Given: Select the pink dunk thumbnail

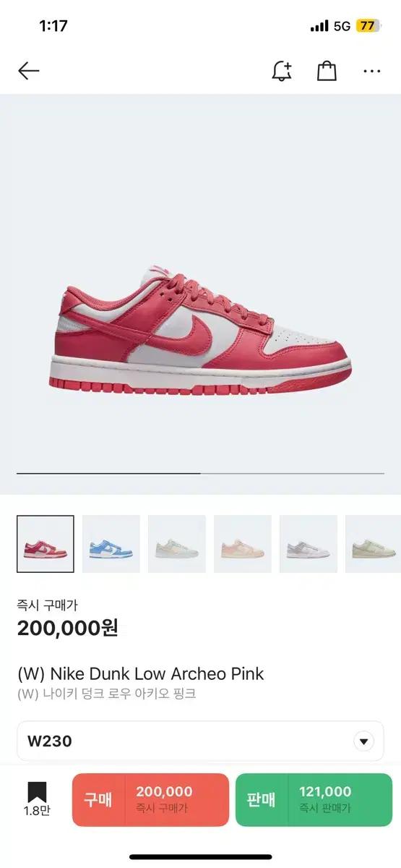Looking at the screenshot, I should point(46,544).
